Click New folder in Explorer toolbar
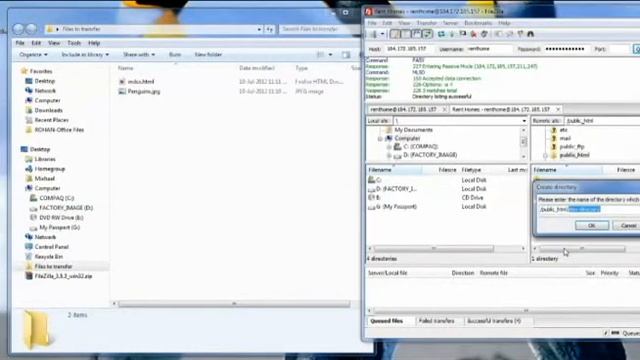The height and width of the screenshot is (360, 640). click(208, 54)
